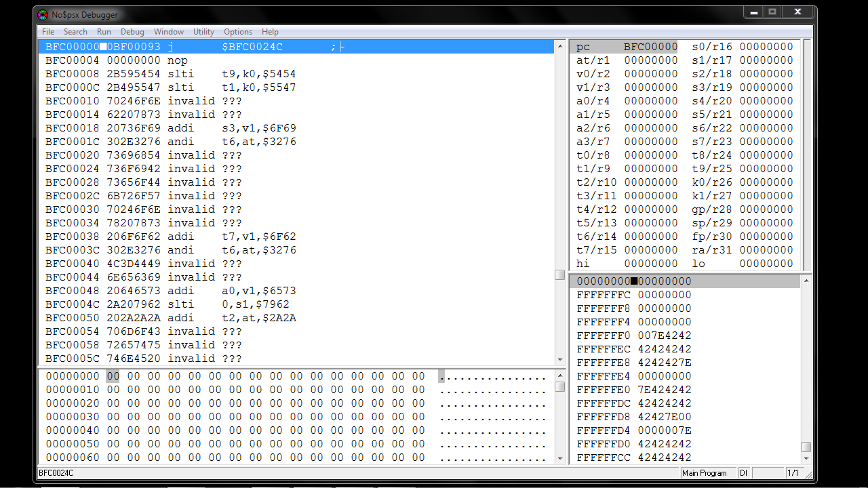The image size is (868, 488).
Task: Select the addi line at BFC00018
Action: click(x=296, y=128)
